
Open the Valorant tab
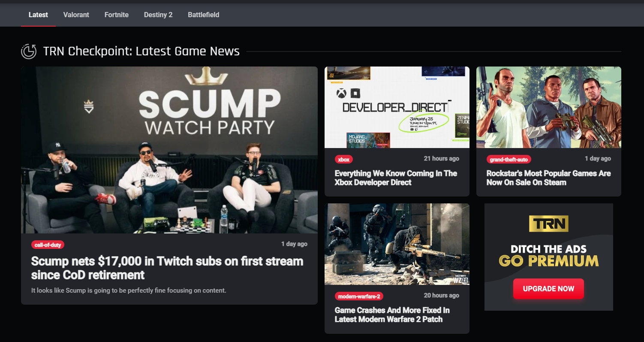pyautogui.click(x=76, y=15)
